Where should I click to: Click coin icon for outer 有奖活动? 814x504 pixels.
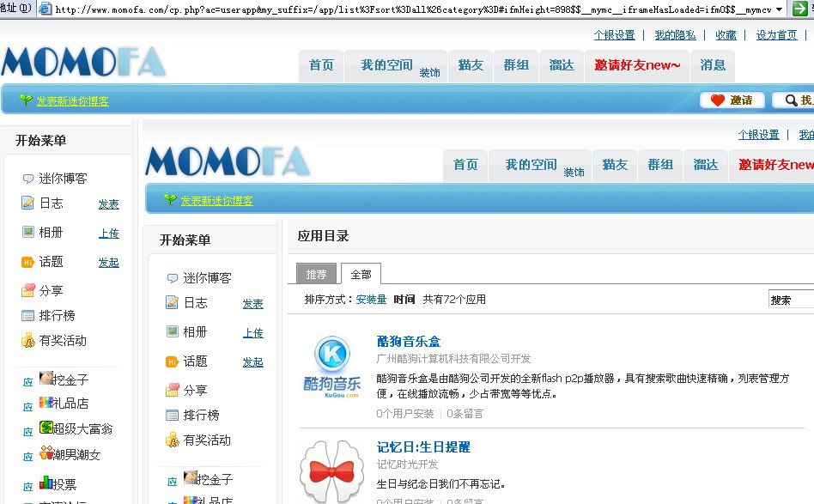[x=27, y=341]
